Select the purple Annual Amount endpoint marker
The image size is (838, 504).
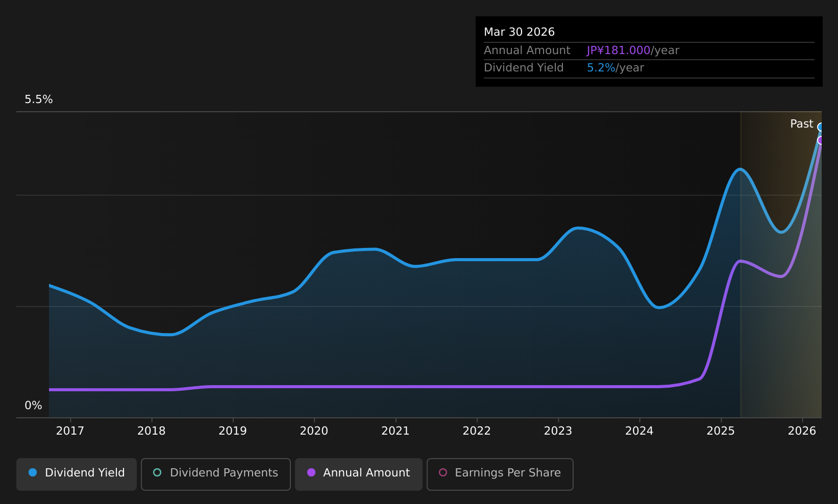click(x=821, y=140)
